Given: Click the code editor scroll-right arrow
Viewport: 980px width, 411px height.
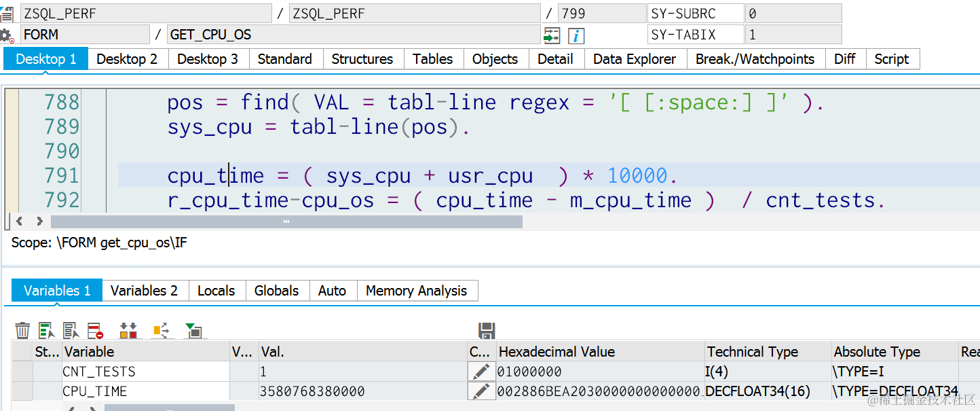Looking at the screenshot, I should coord(39,221).
